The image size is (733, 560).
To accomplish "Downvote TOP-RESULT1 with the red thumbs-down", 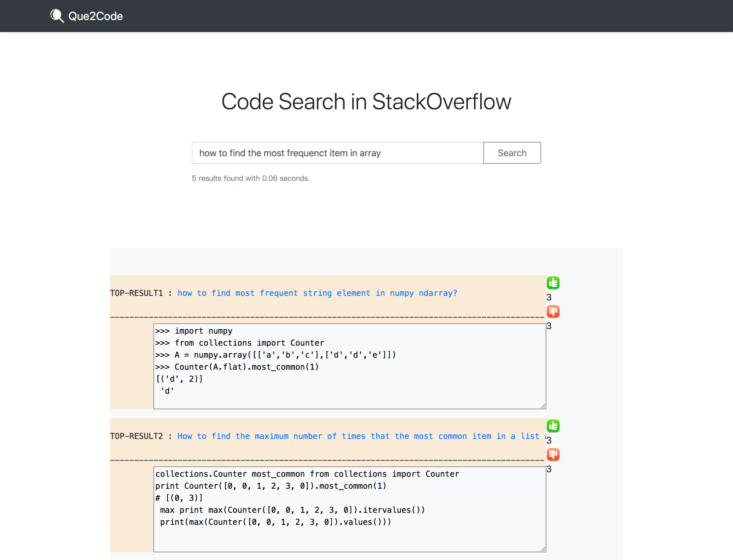I will [x=553, y=312].
